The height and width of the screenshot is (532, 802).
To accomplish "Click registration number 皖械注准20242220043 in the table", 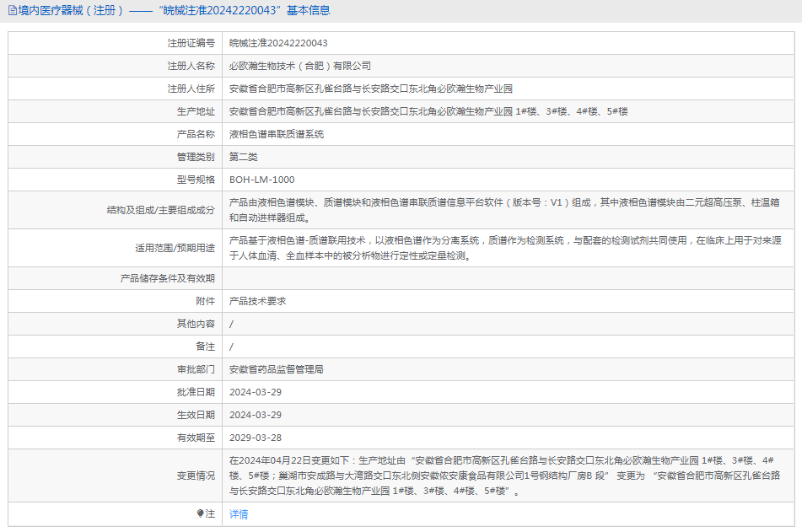I will 278,44.
